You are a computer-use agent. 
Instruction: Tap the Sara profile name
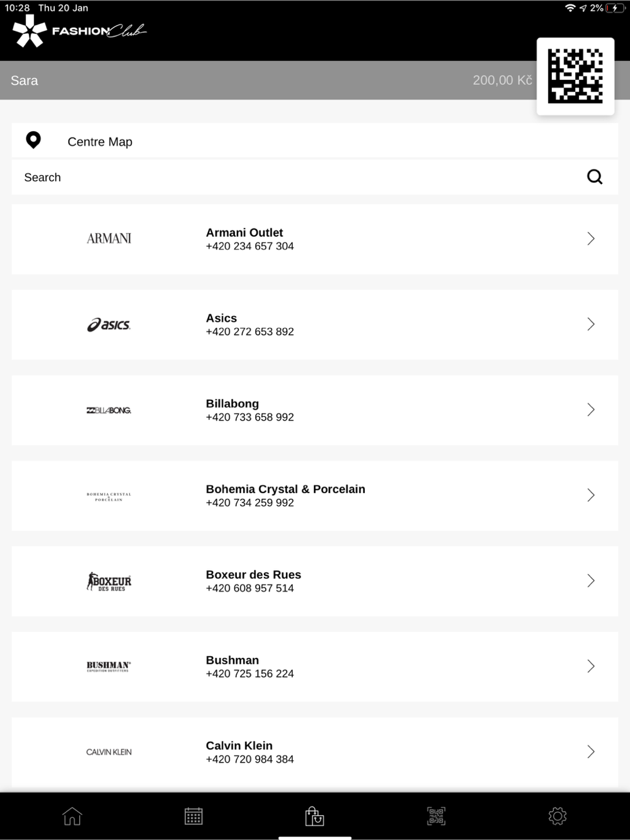pyautogui.click(x=25, y=81)
